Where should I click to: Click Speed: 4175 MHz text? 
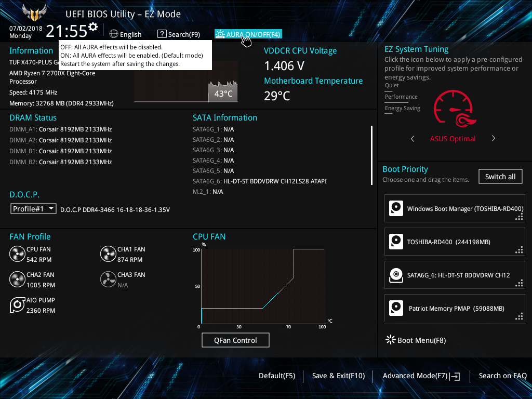point(33,92)
